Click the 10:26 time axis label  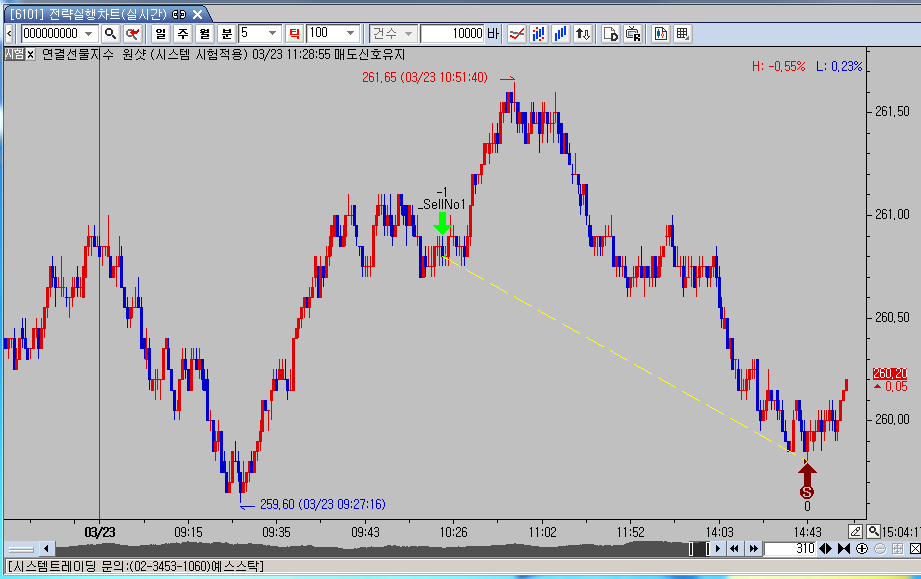[x=453, y=533]
